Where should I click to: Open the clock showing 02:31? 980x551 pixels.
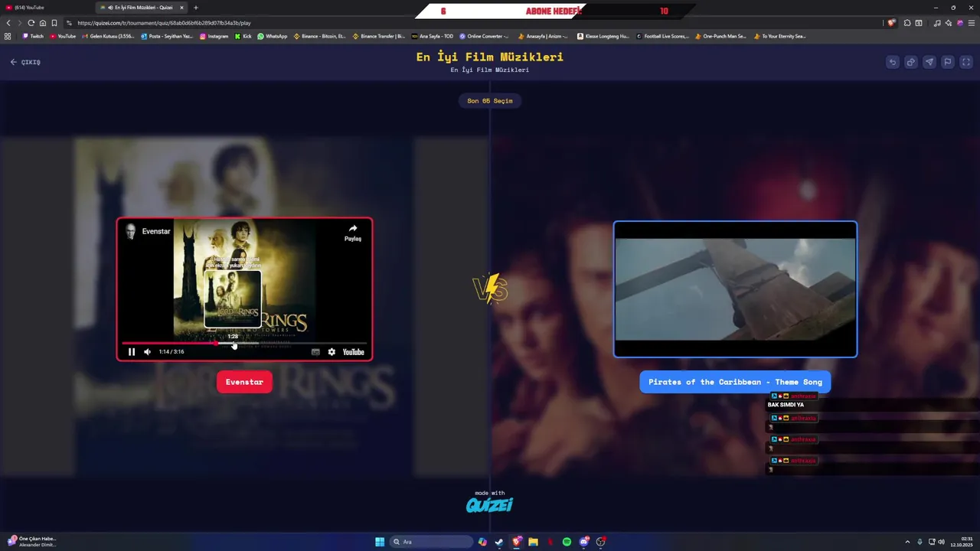coord(961,542)
